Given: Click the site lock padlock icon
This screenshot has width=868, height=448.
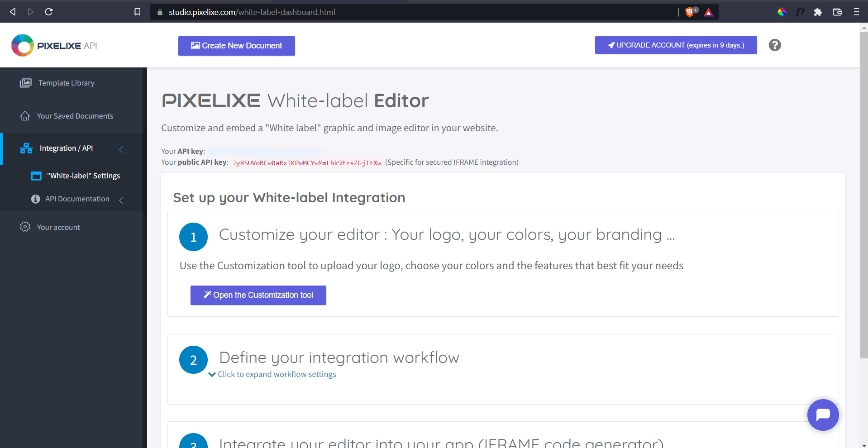Looking at the screenshot, I should 160,12.
